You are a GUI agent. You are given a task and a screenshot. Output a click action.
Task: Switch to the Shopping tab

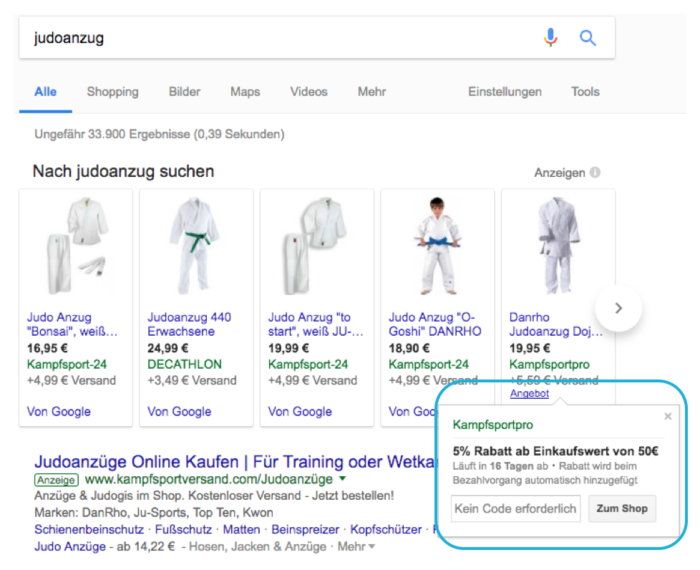112,92
